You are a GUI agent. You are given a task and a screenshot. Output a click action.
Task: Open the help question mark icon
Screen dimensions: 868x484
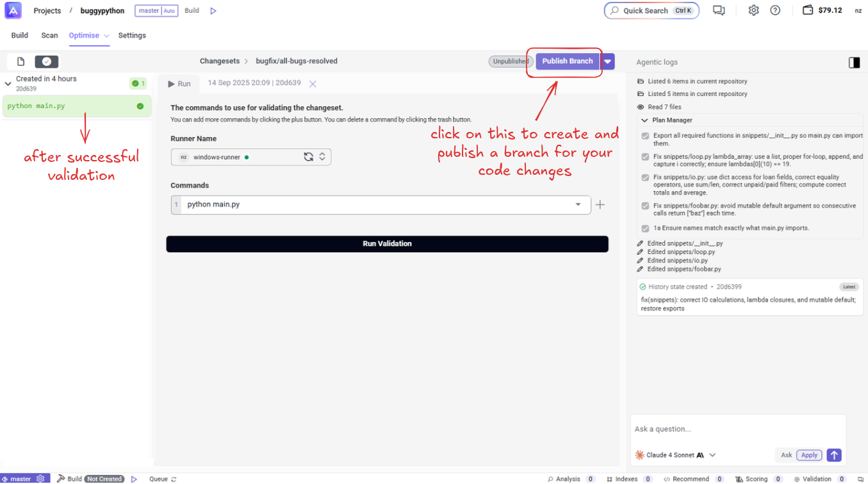click(775, 10)
